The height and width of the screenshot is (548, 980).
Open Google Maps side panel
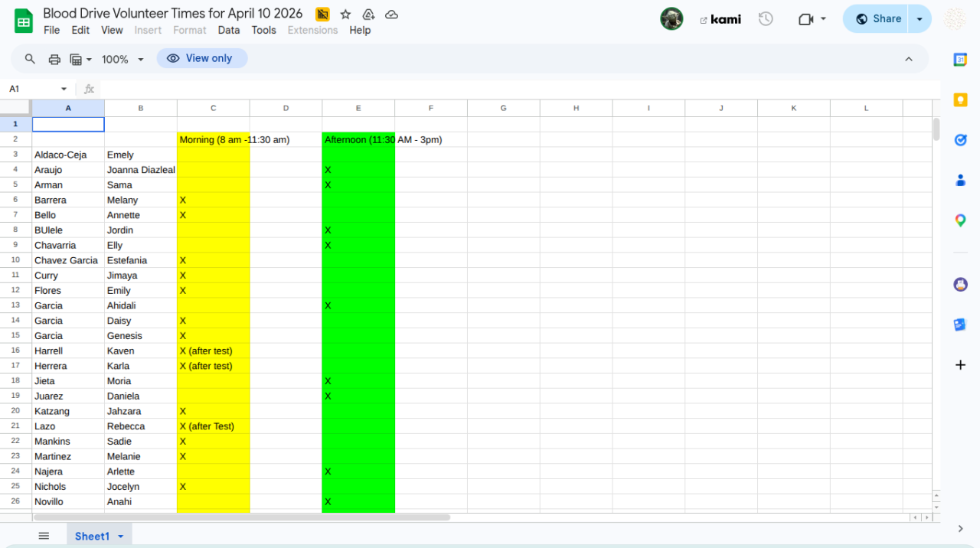(960, 220)
